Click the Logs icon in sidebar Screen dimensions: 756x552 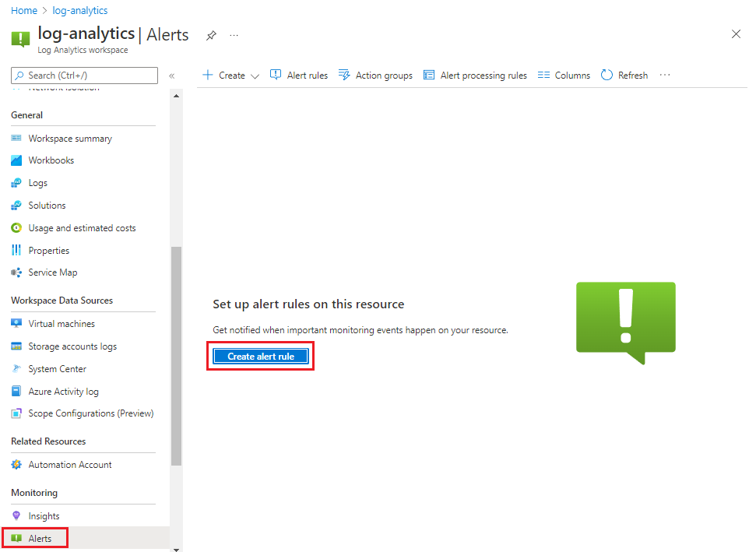16,183
